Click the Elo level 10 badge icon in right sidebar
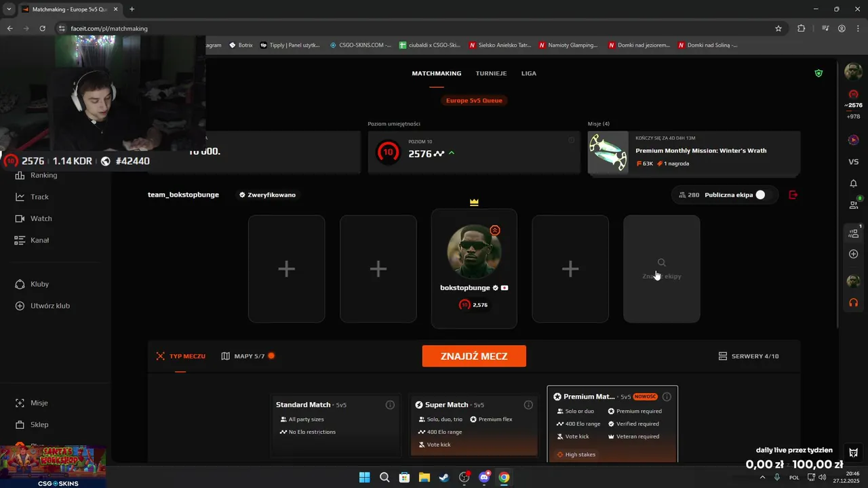The height and width of the screenshot is (488, 868). (853, 94)
